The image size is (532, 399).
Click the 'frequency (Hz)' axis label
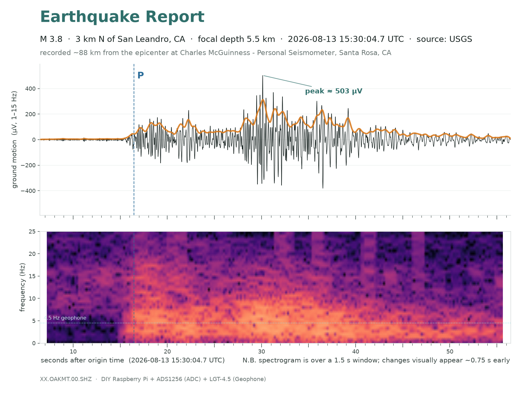pyautogui.click(x=22, y=287)
